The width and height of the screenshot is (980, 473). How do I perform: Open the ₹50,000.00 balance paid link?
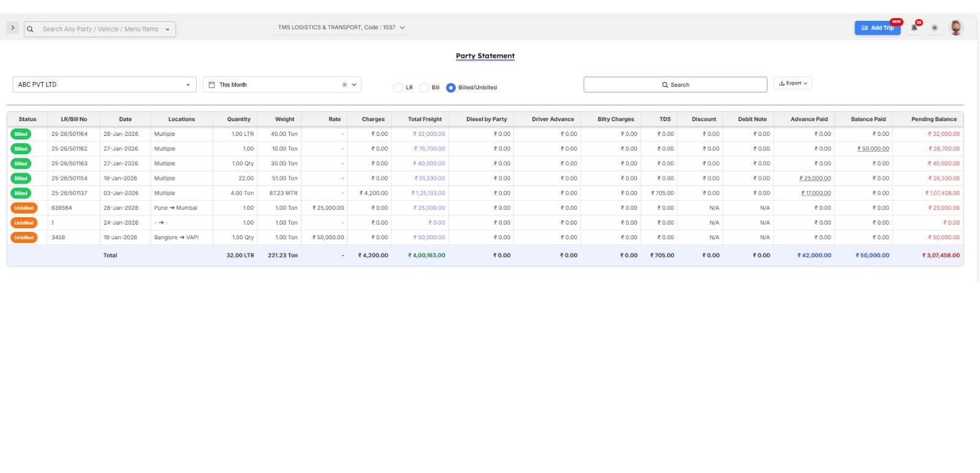[x=873, y=149]
